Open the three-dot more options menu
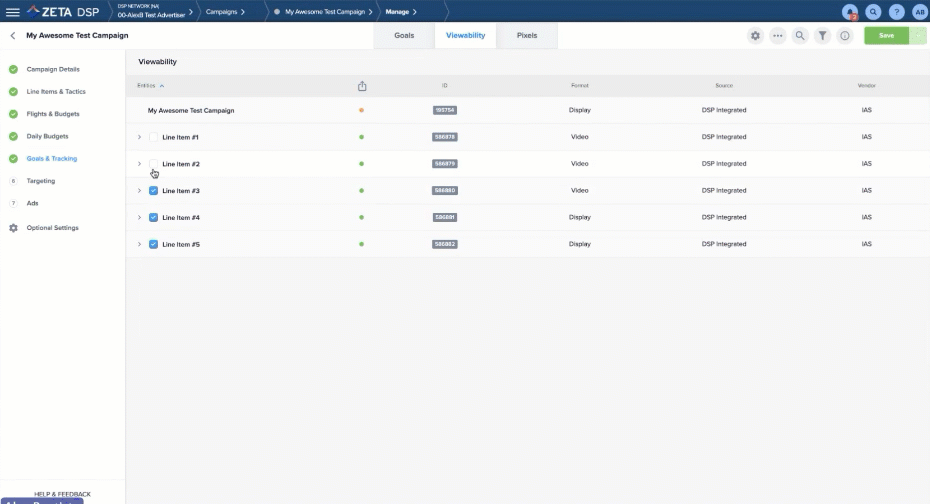The image size is (930, 504). [778, 35]
